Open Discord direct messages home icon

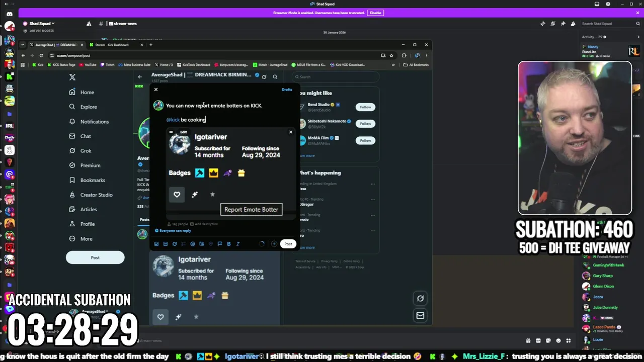tap(9, 14)
